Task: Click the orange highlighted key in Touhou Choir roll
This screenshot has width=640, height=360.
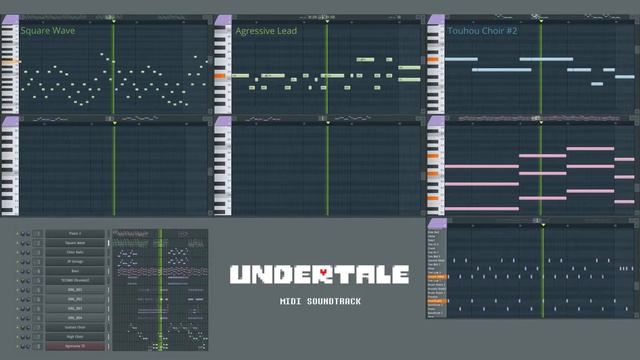Action: pos(433,59)
